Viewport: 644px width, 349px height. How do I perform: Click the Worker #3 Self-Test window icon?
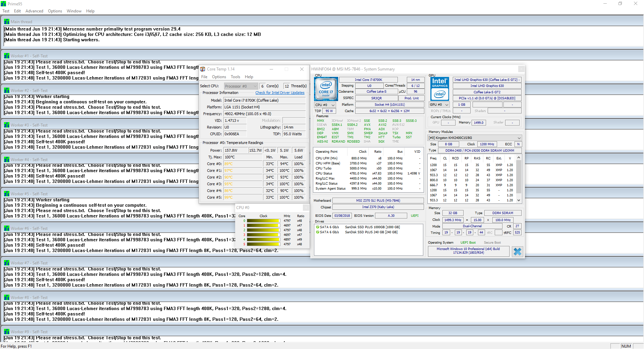tap(7, 125)
